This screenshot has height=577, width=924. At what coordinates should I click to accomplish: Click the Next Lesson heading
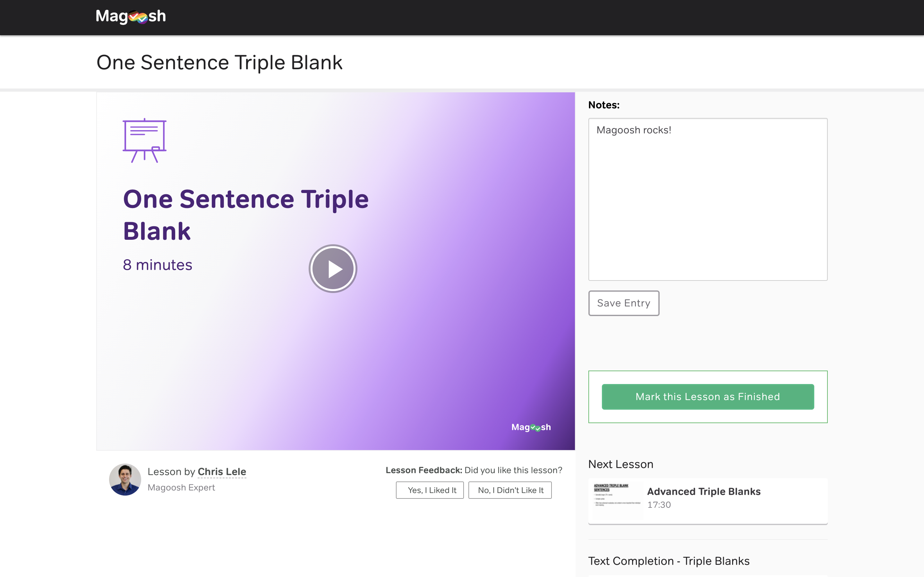(x=620, y=464)
